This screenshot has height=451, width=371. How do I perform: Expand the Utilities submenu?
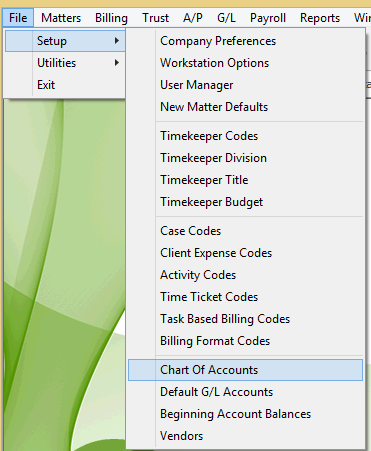[x=65, y=63]
